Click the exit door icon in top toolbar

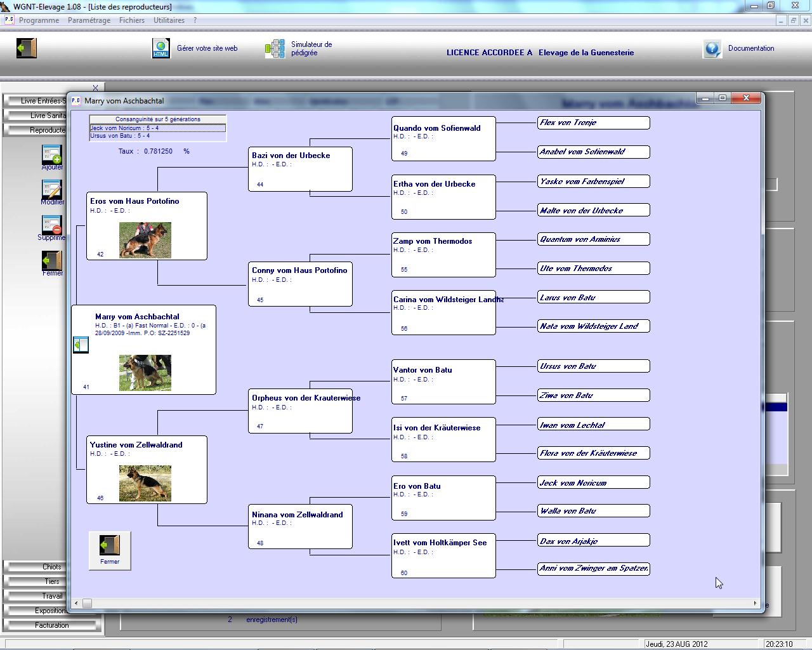click(x=27, y=48)
